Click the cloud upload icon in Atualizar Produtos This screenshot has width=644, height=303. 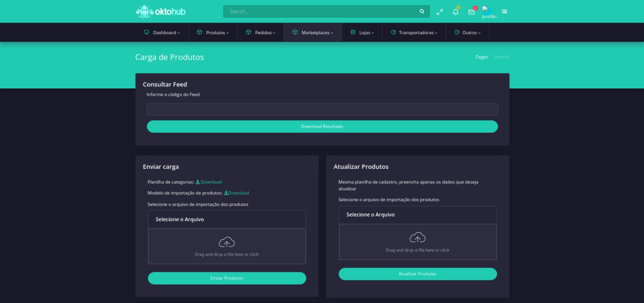pos(418,237)
